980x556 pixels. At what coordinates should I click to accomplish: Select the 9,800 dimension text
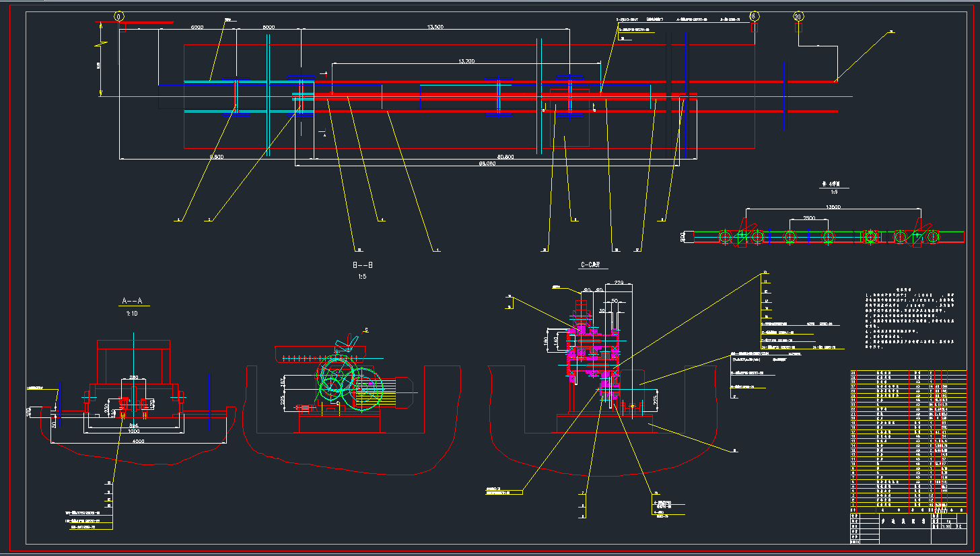click(217, 156)
